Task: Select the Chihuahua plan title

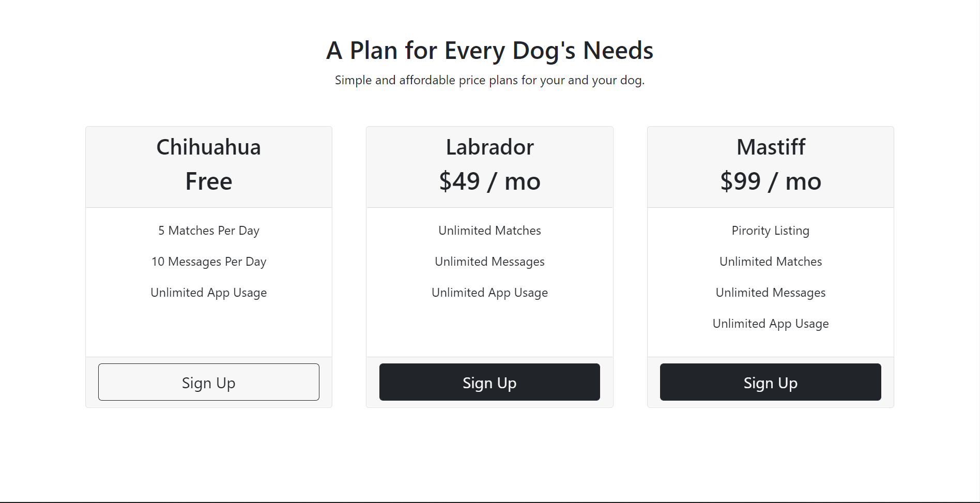Action: pyautogui.click(x=208, y=147)
